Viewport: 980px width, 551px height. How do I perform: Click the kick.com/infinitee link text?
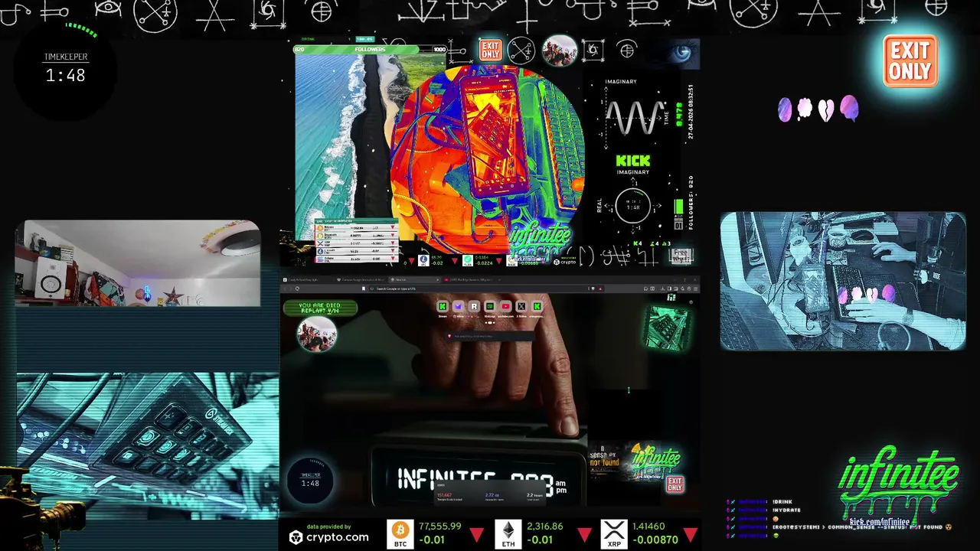(x=878, y=522)
